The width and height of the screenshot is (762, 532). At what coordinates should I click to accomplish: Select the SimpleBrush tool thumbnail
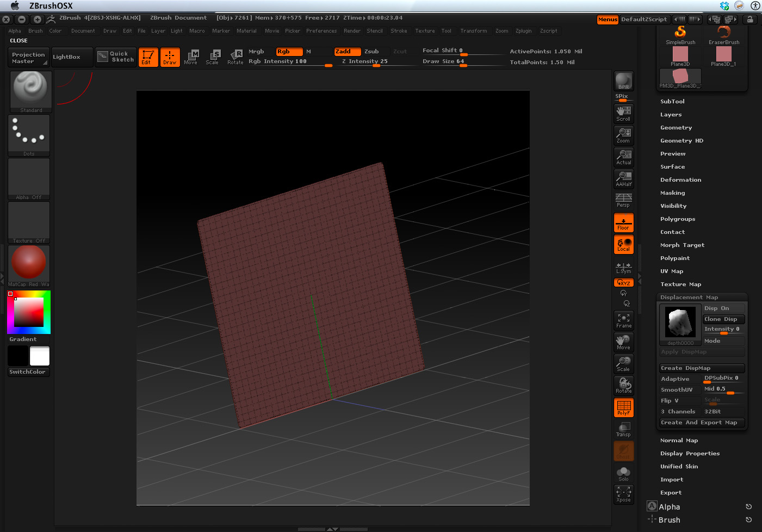(680, 35)
